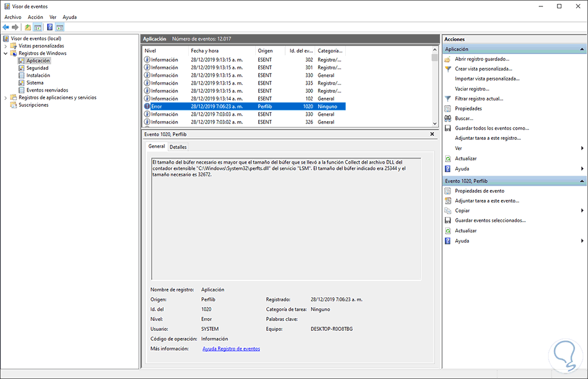Image resolution: width=588 pixels, height=379 pixels.
Task: Collapse the Registros de Windows tree node
Action: [6, 53]
